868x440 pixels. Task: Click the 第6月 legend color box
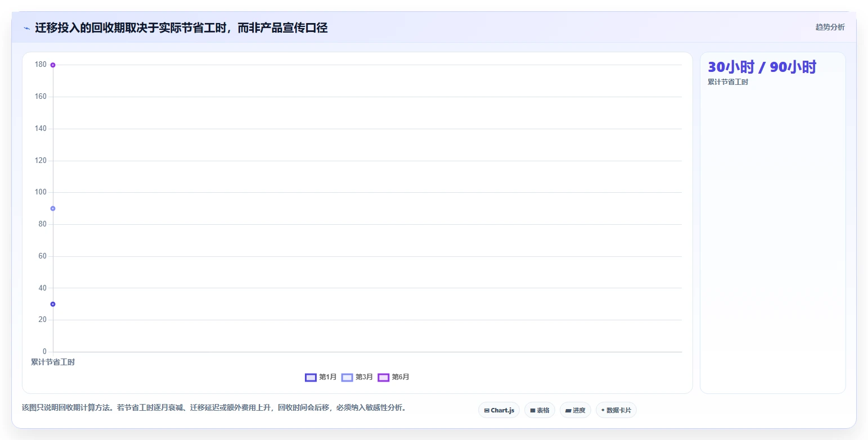coord(384,377)
